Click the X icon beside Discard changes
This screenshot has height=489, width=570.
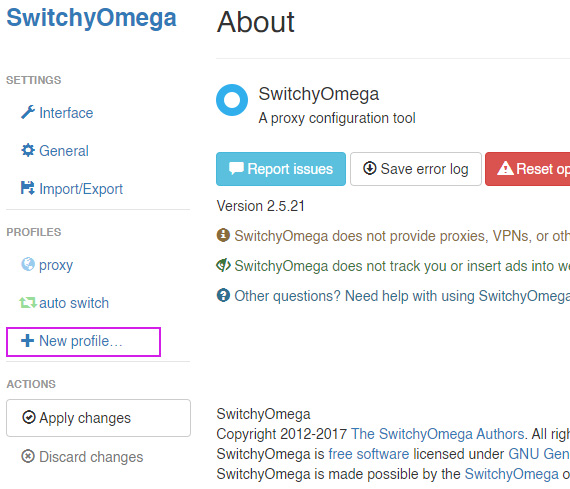point(28,456)
